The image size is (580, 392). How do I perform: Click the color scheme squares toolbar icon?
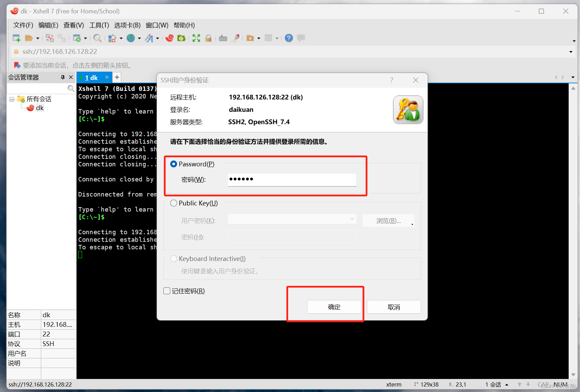coord(112,38)
